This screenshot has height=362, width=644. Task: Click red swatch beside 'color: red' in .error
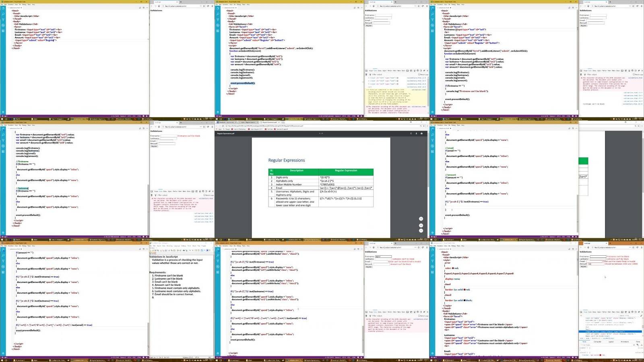click(453, 268)
